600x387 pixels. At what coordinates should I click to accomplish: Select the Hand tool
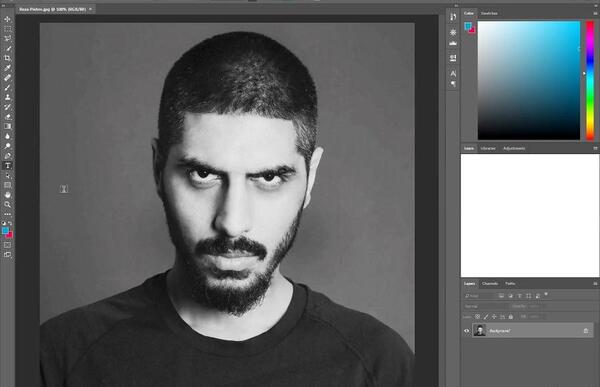click(8, 195)
